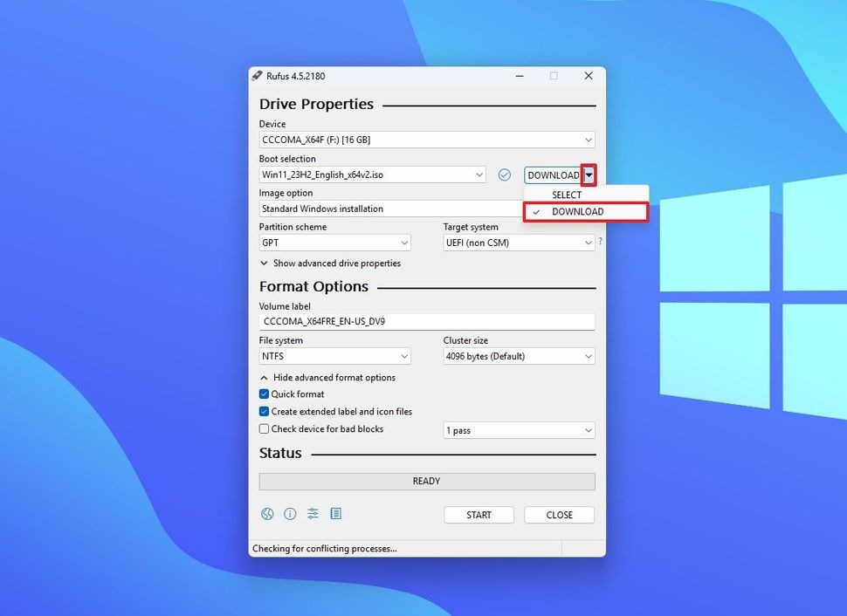Screen dimensions: 847x616
Task: Uncheck Create extended label and icon files
Action: [x=265, y=411]
